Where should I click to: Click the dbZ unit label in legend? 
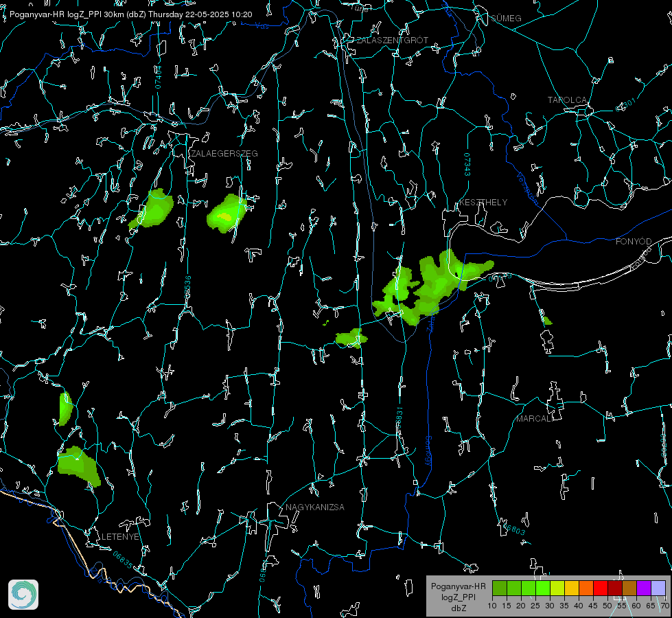tap(459, 608)
